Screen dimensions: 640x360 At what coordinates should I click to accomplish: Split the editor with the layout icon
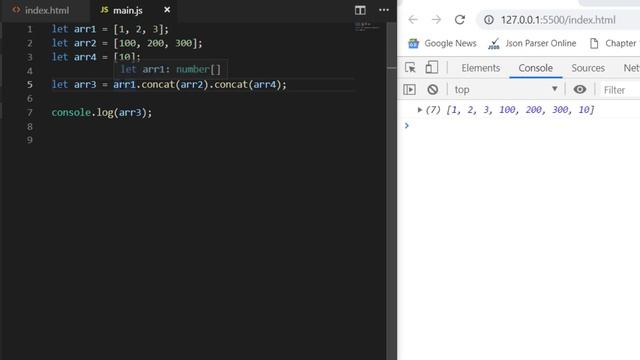[360, 10]
